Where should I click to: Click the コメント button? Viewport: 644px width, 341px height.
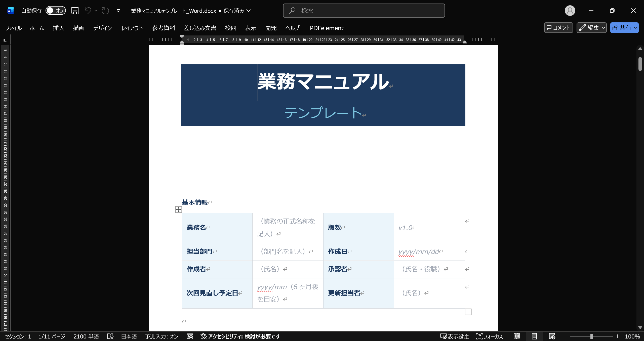(558, 28)
